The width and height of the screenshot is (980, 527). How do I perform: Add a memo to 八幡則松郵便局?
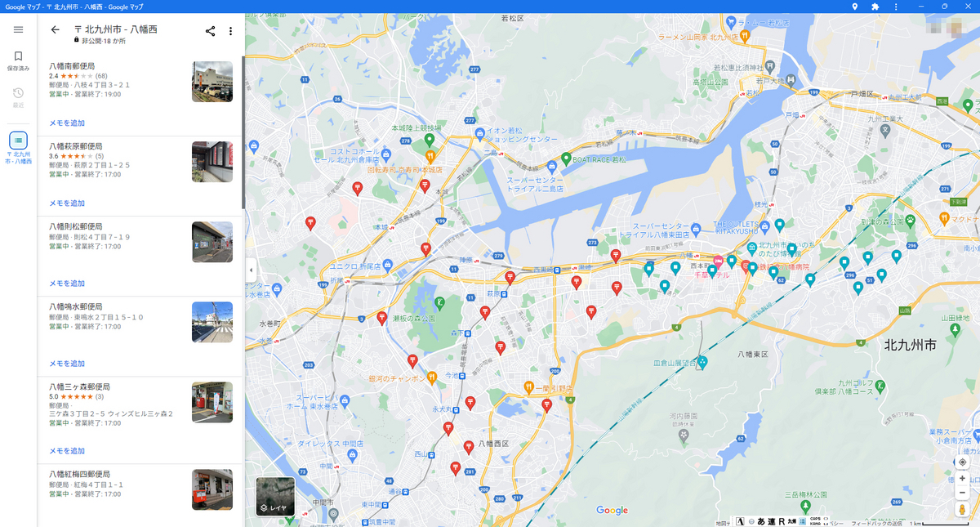67,284
